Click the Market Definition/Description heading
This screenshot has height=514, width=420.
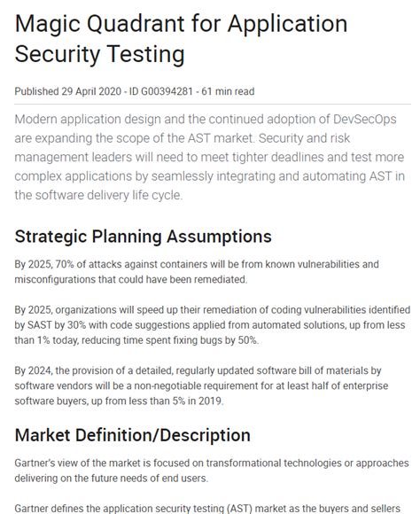point(132,435)
